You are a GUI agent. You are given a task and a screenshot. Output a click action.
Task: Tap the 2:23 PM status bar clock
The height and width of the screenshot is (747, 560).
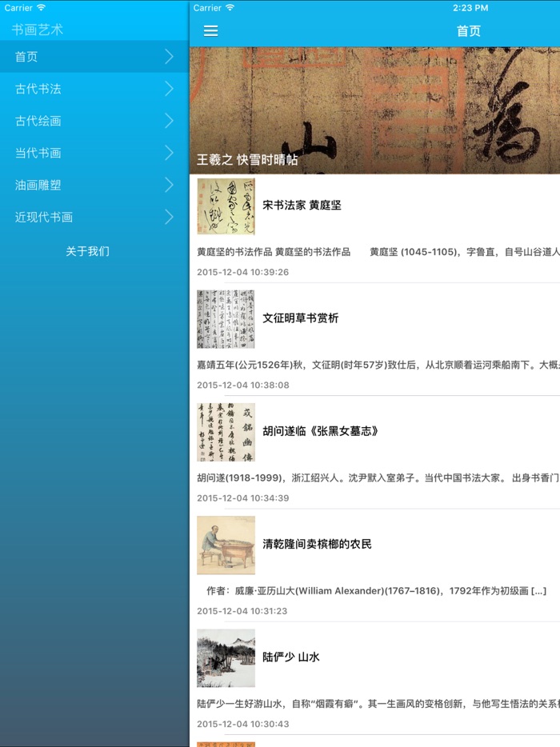coord(470,8)
